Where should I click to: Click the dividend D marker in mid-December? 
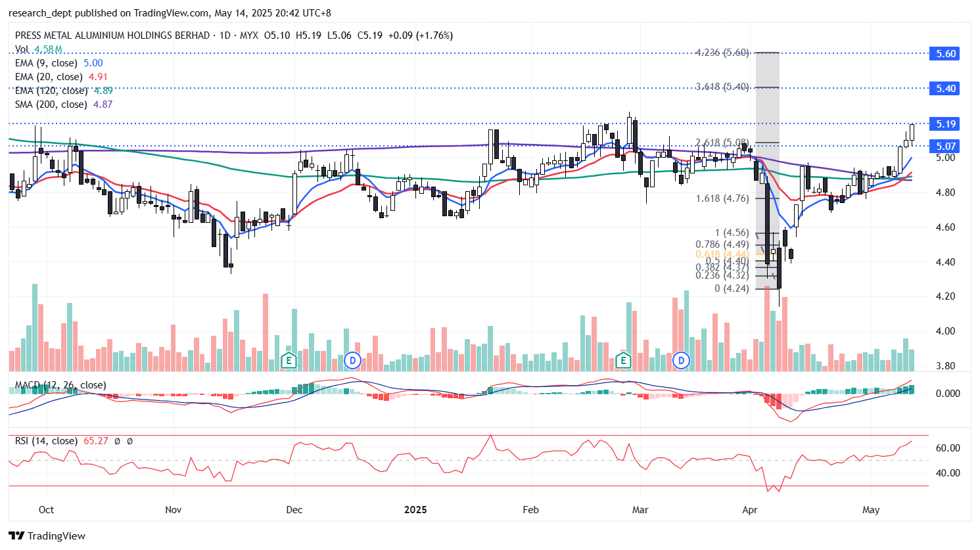tap(353, 360)
